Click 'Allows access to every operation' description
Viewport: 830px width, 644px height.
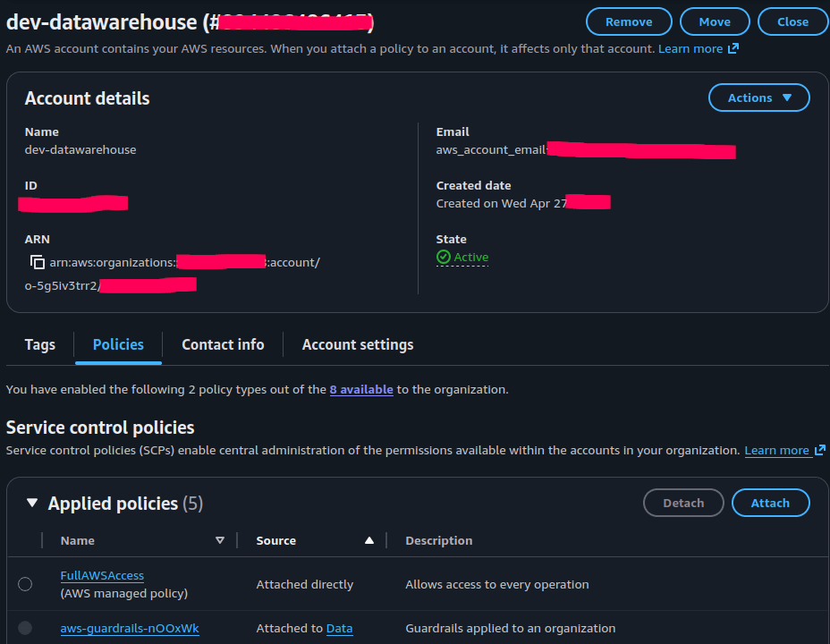[497, 584]
